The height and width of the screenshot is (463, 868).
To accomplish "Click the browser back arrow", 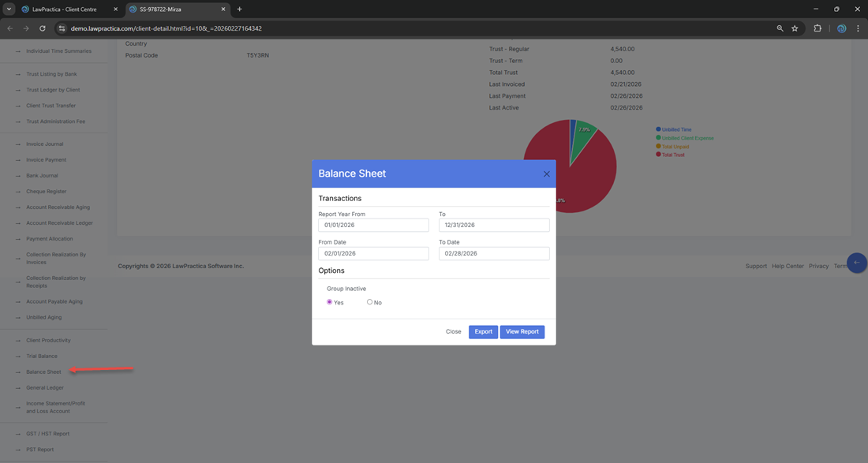I will point(10,28).
